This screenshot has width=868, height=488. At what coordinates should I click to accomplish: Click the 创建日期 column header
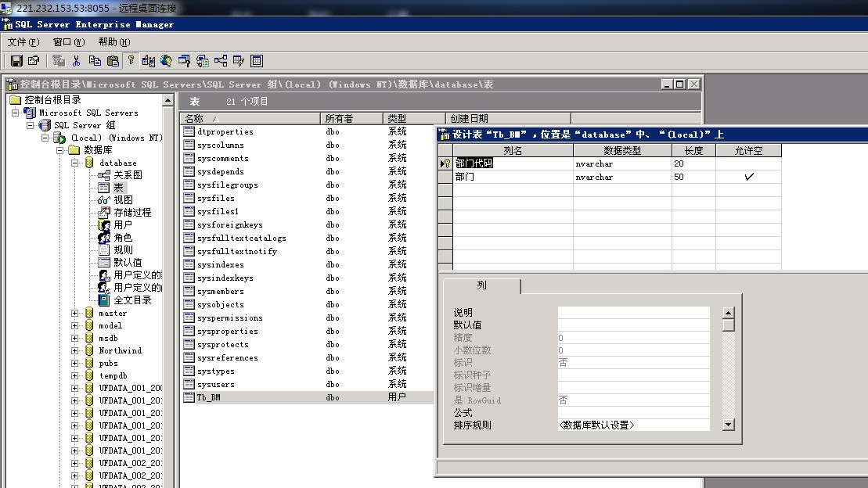click(508, 118)
